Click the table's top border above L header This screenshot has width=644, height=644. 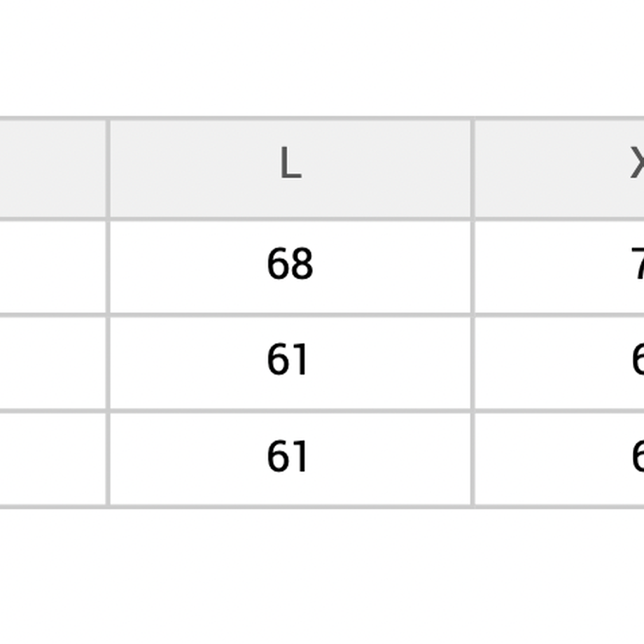pos(290,118)
